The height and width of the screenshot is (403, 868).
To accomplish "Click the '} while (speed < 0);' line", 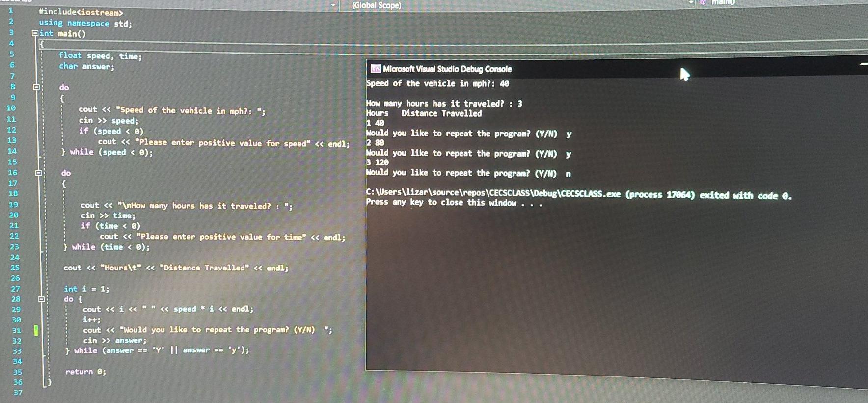I will point(107,152).
